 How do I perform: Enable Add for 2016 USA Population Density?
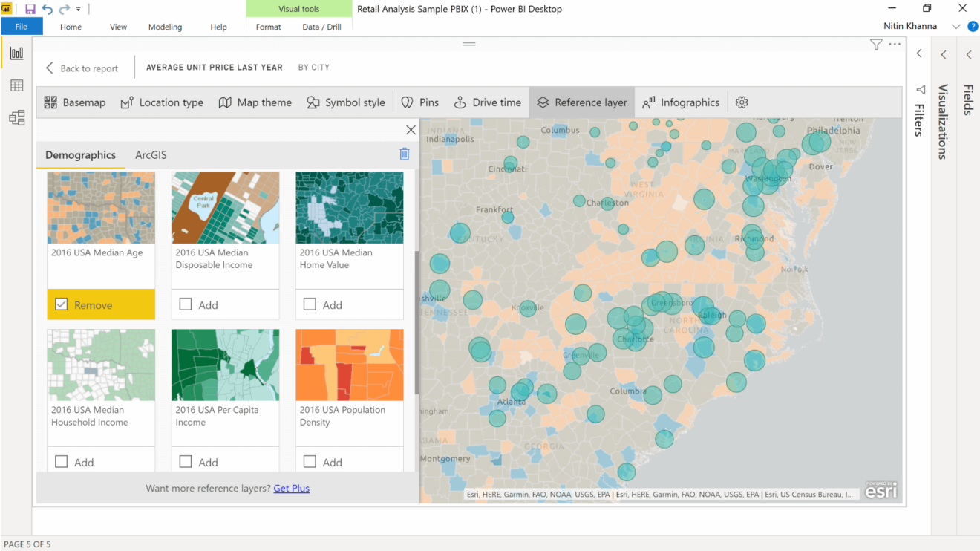[309, 461]
